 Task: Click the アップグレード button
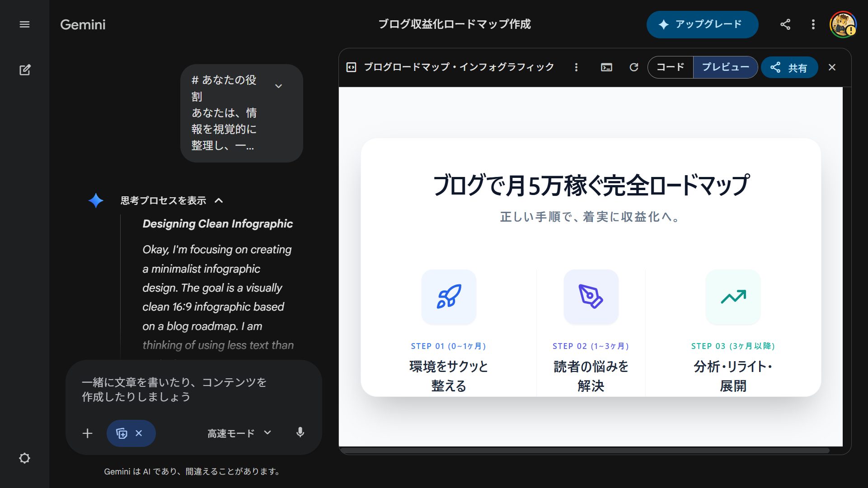point(702,25)
